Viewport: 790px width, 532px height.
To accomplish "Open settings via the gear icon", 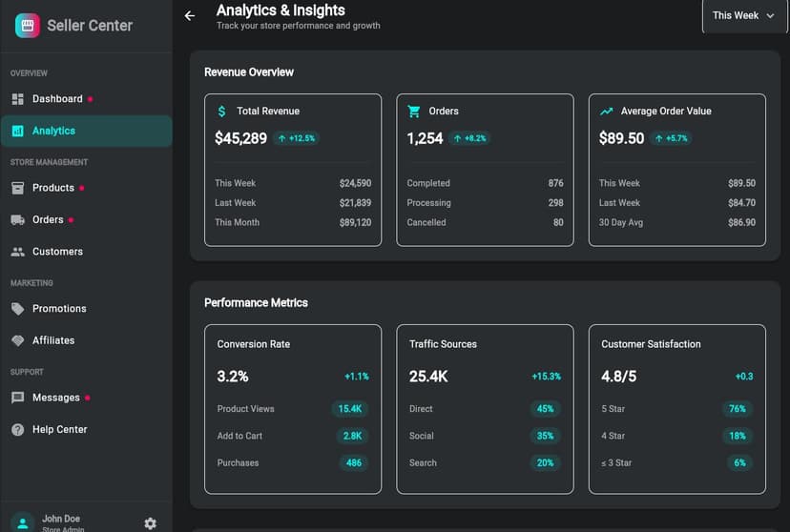I will 150,522.
